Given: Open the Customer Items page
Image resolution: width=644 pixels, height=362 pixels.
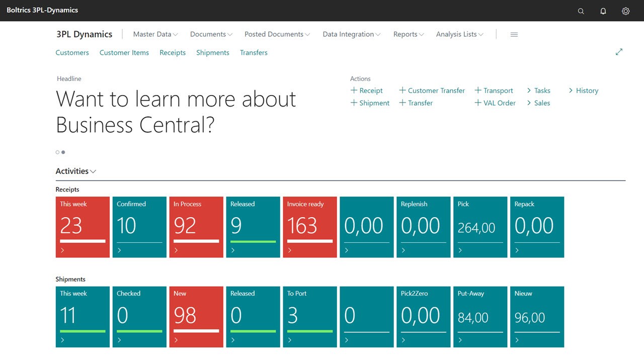Looking at the screenshot, I should [124, 52].
